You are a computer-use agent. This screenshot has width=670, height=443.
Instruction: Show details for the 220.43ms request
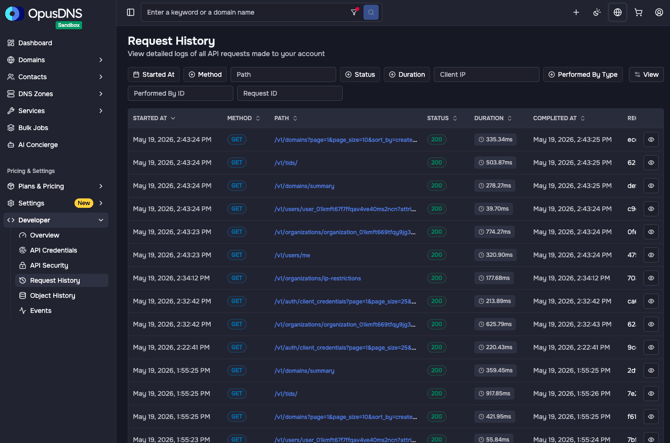[651, 347]
